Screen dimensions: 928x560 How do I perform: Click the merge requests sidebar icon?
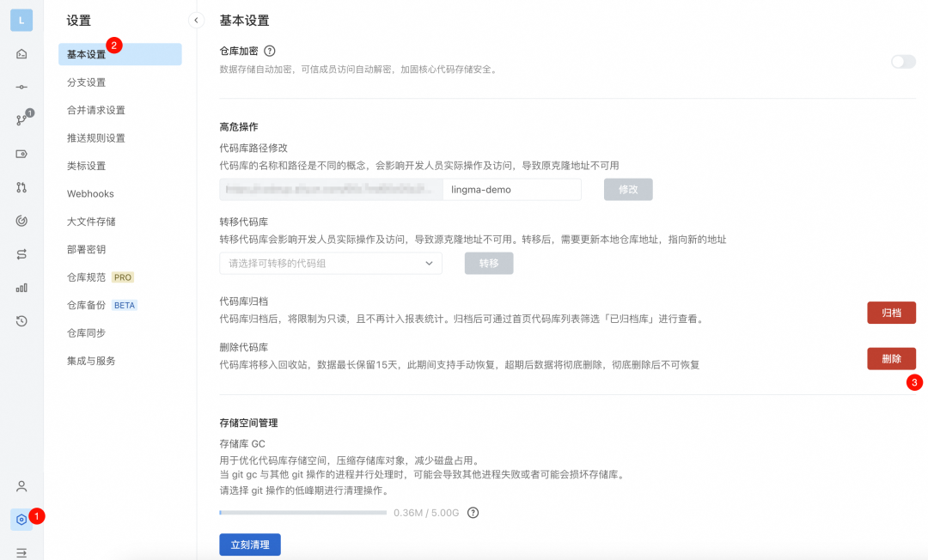tap(21, 187)
